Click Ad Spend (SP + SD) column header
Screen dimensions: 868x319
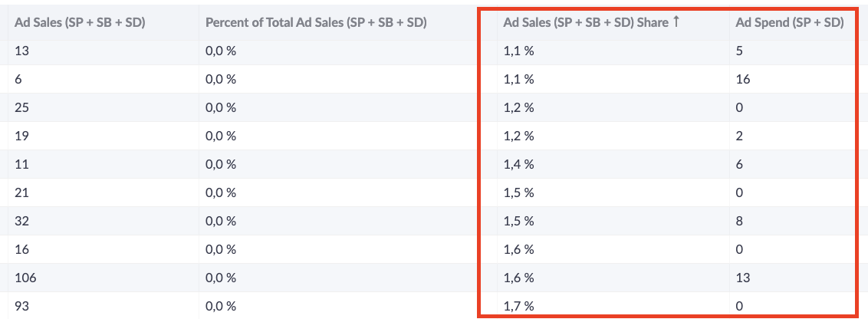click(789, 23)
